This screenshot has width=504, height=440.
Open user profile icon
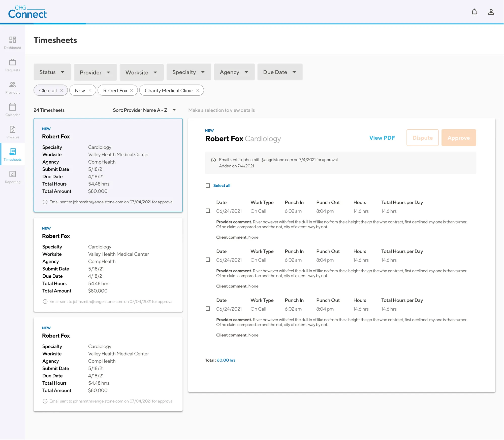[x=491, y=12]
